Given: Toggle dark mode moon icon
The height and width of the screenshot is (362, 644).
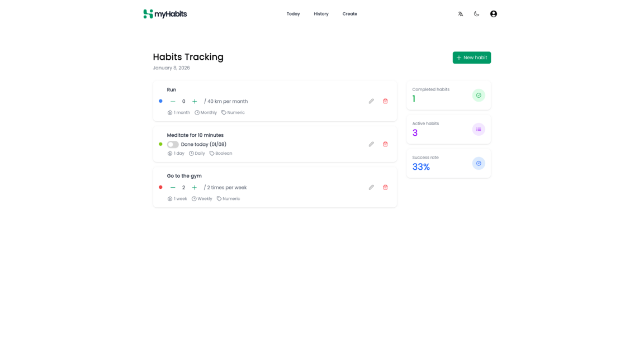Looking at the screenshot, I should point(476,14).
